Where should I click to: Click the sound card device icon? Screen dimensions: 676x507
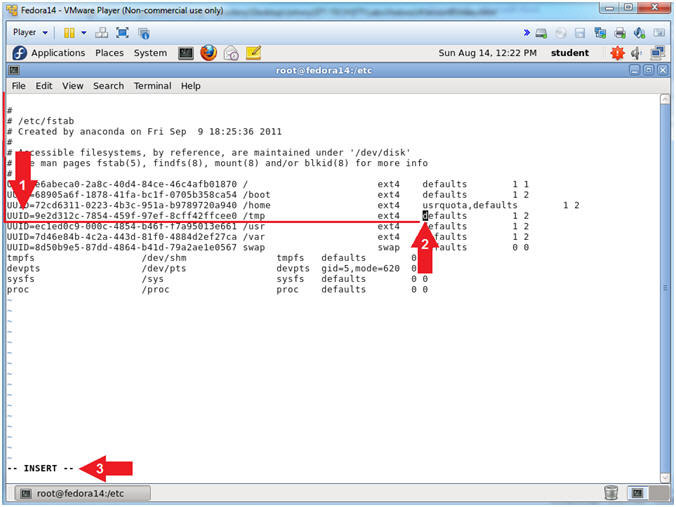(640, 33)
